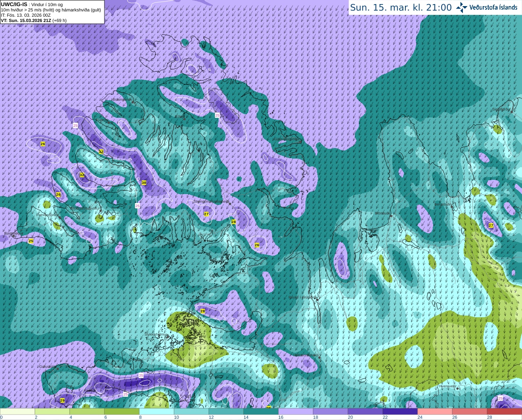Viewport: 522px width, 420px height.
Task: Click the legend tick label 8
Action: pos(140,417)
